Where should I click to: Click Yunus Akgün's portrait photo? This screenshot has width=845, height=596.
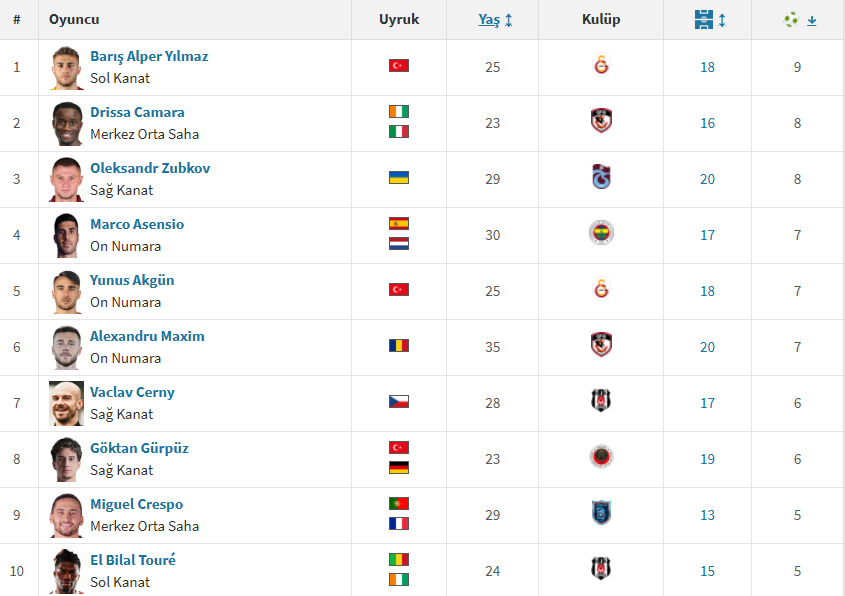click(x=67, y=291)
